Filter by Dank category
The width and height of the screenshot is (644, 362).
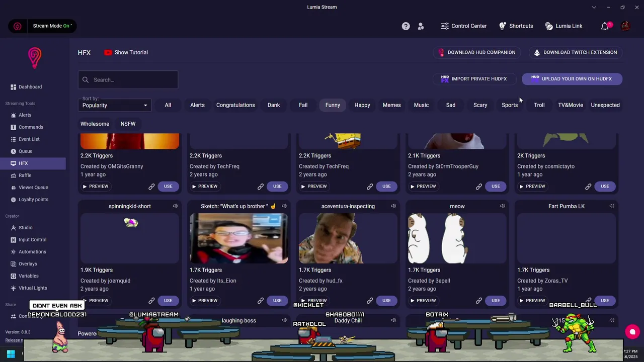274,105
